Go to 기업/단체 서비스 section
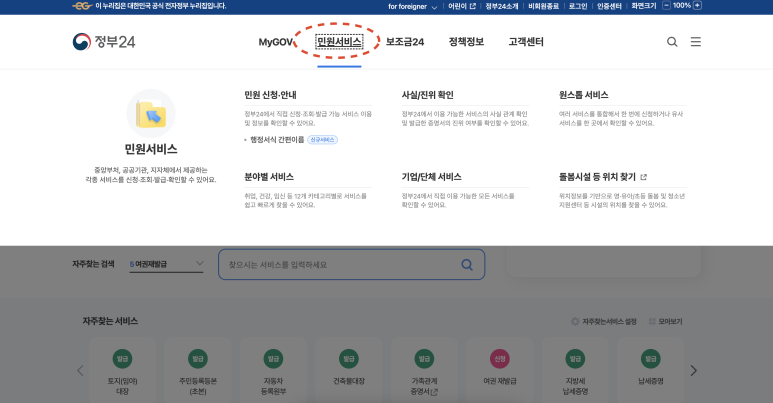The width and height of the screenshot is (773, 403). (x=431, y=177)
